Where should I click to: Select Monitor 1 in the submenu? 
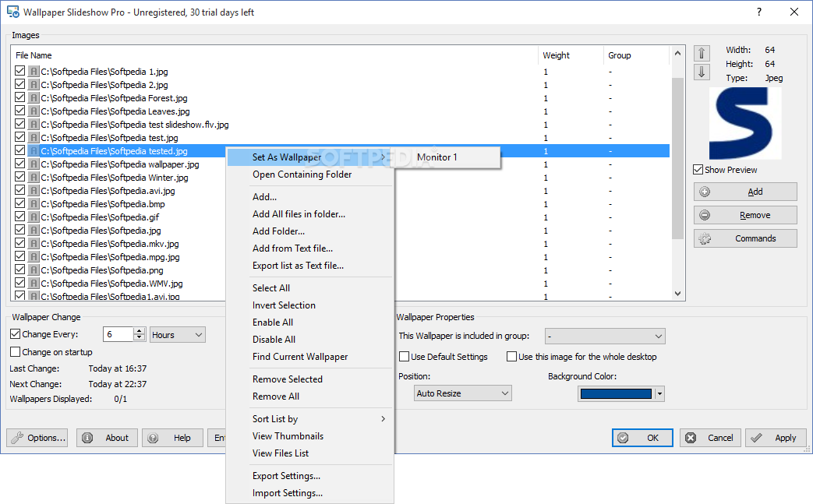447,157
